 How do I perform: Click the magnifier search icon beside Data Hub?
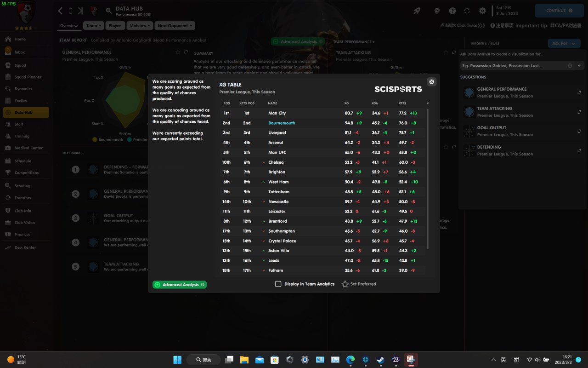point(109,11)
